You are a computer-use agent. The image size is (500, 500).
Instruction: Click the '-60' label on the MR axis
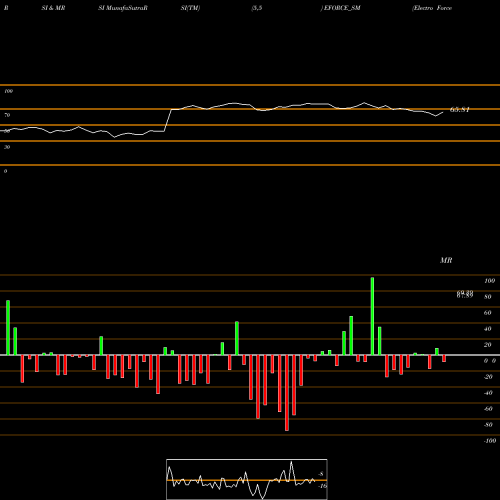488,409
